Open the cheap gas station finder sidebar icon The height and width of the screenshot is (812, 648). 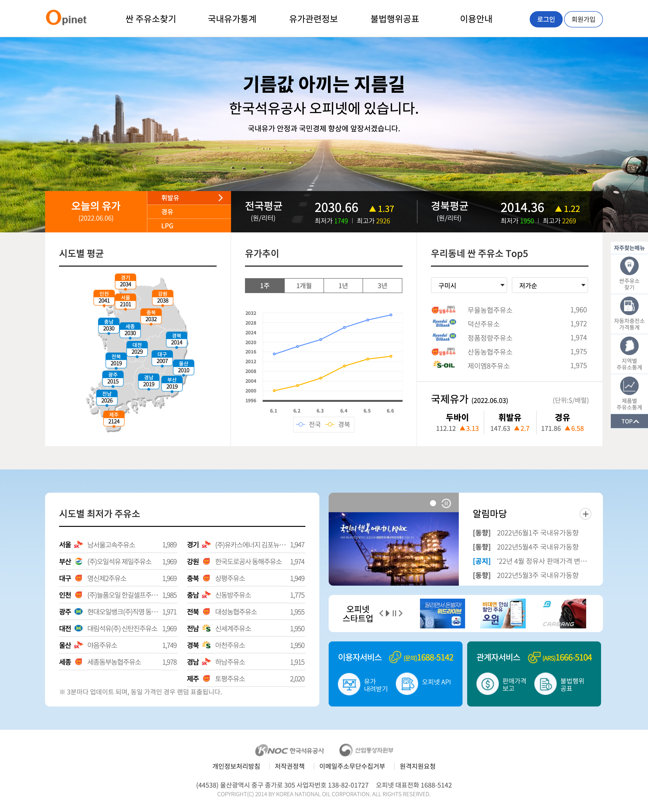629,266
